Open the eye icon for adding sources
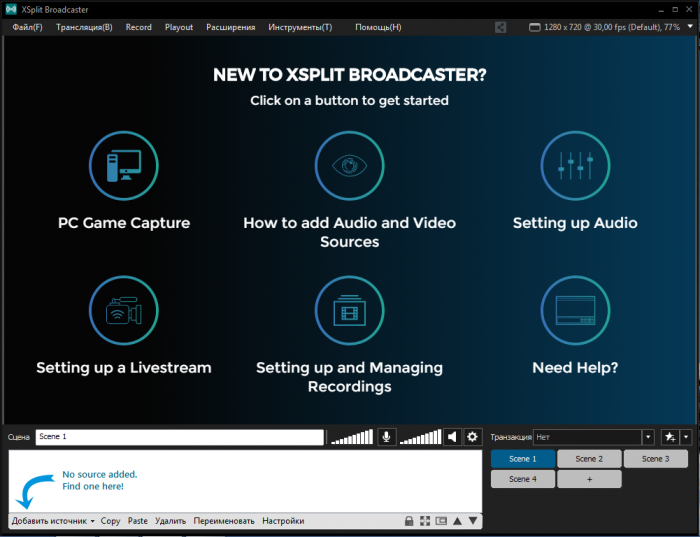The width and height of the screenshot is (700, 537). 350,166
